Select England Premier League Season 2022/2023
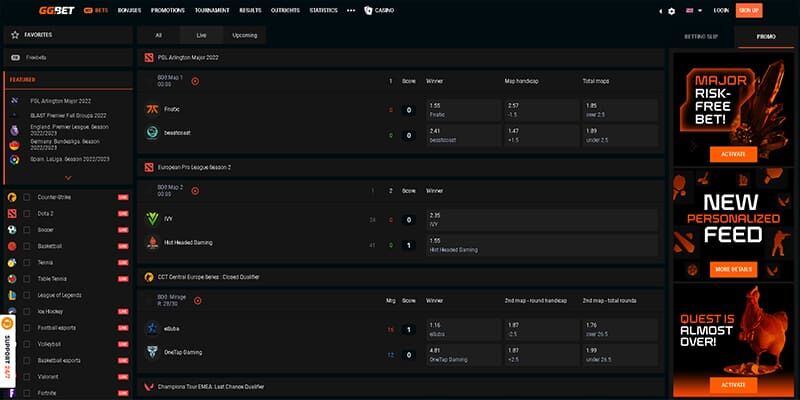This screenshot has width=800, height=400. tap(69, 130)
